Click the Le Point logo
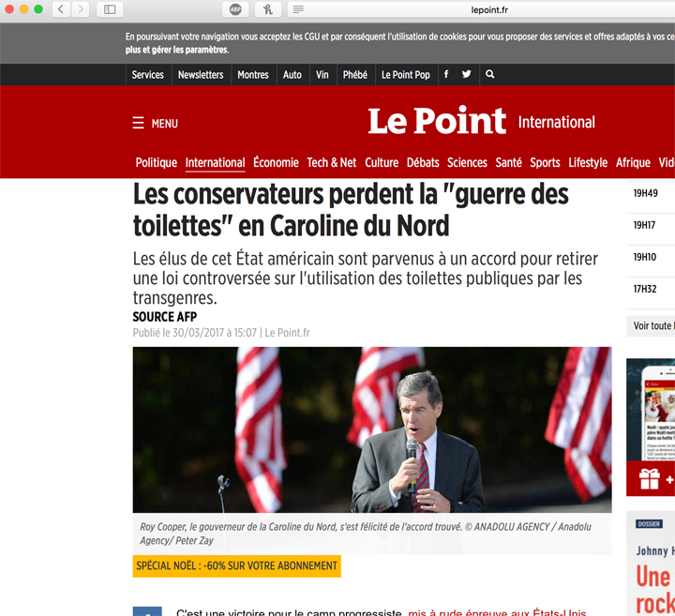 click(436, 122)
